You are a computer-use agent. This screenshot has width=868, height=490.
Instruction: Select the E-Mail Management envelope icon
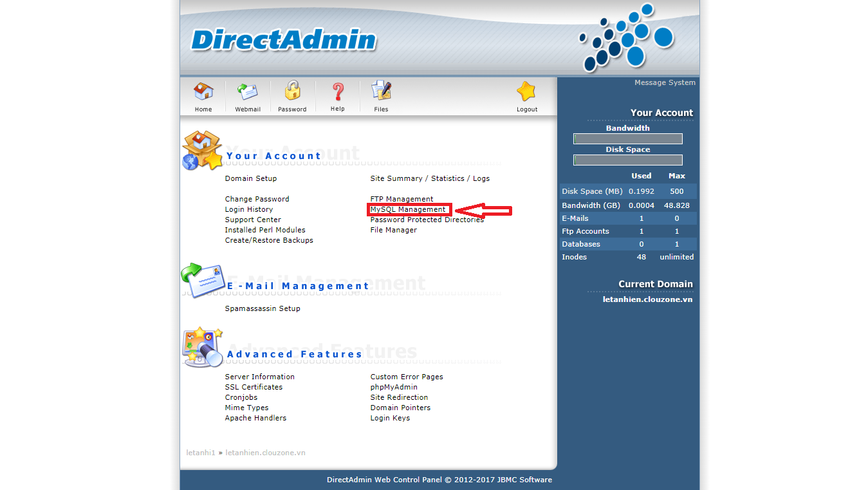[202, 280]
